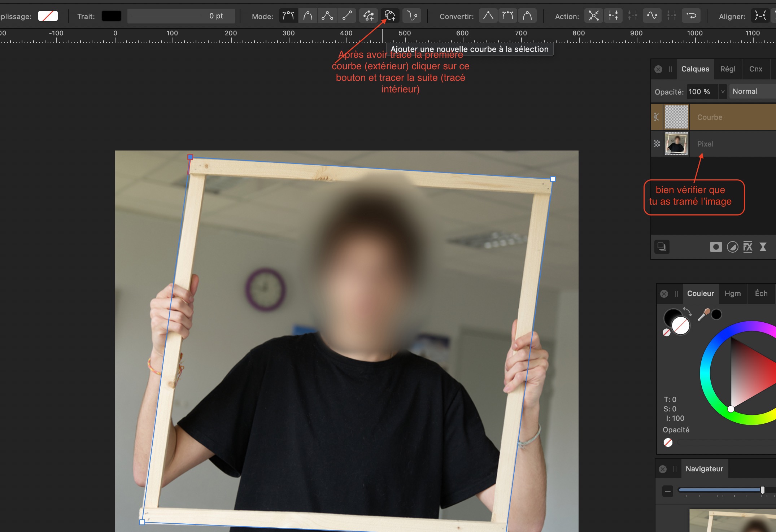Select the polygon mode button
This screenshot has width=776, height=532.
point(327,16)
